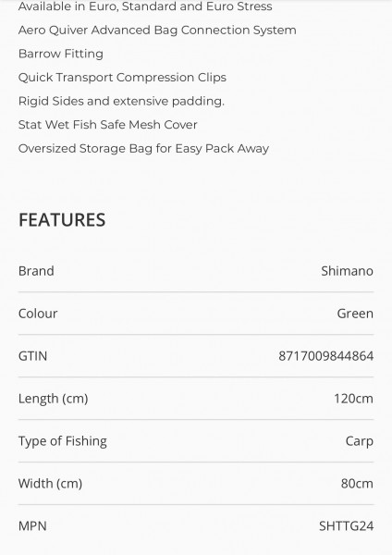
Task: Click the 80cm width value
Action: pos(357,484)
